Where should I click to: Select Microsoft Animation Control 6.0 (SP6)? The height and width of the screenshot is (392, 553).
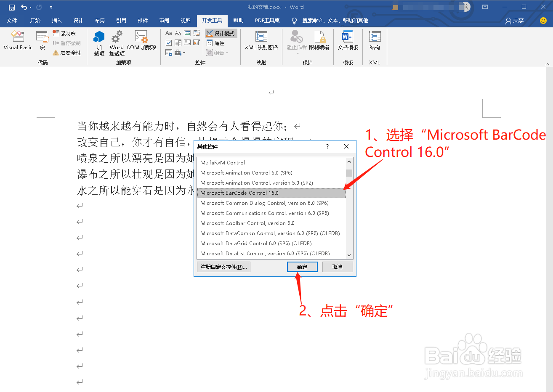point(271,172)
